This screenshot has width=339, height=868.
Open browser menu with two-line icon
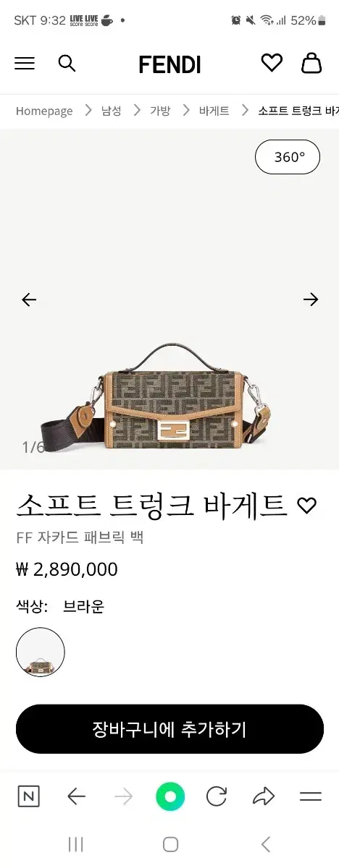pos(311,797)
